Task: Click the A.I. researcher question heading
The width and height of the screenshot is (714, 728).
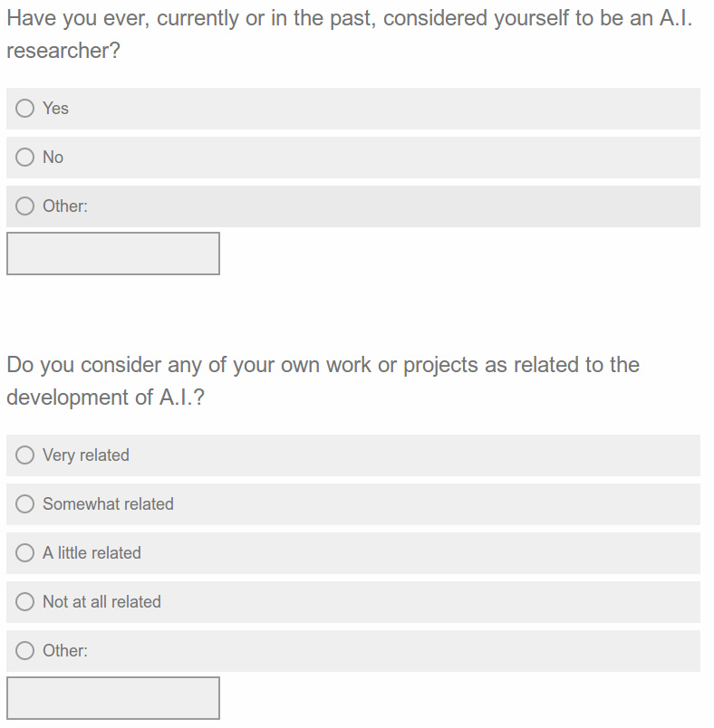Action: 350,34
